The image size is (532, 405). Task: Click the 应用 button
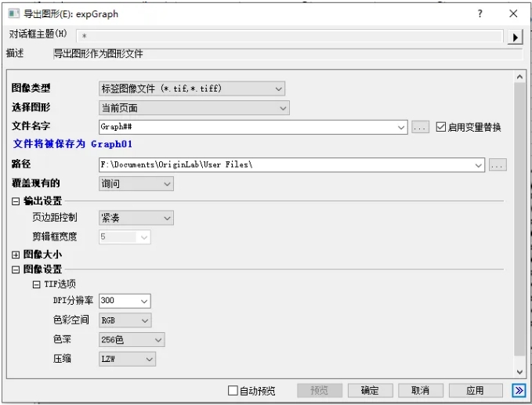pyautogui.click(x=476, y=390)
